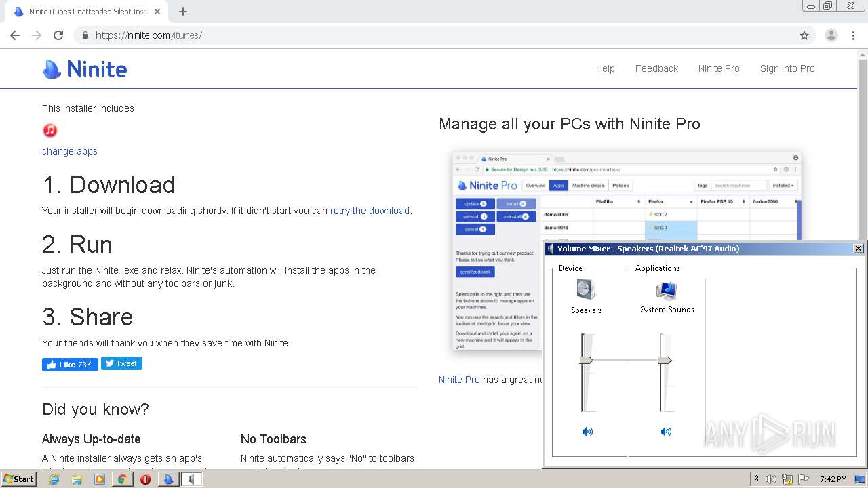Close the Ninite iTunes tab
868x488 pixels.
click(158, 12)
